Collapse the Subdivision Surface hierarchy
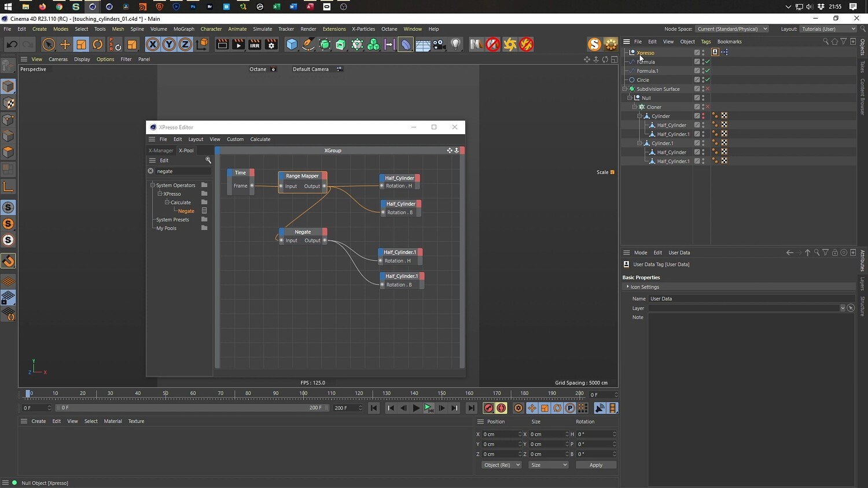Image resolution: width=868 pixels, height=488 pixels. (625, 89)
